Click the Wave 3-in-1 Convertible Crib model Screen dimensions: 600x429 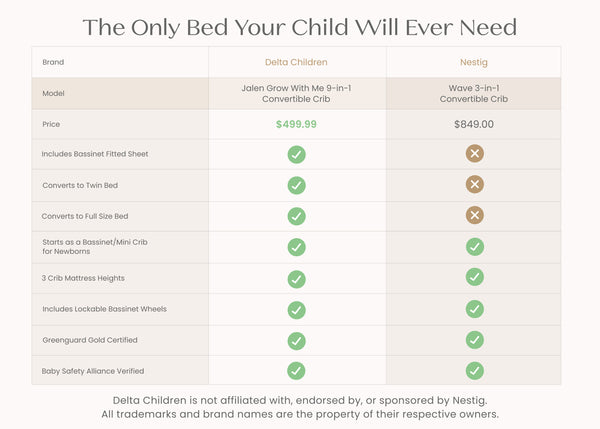coord(474,93)
